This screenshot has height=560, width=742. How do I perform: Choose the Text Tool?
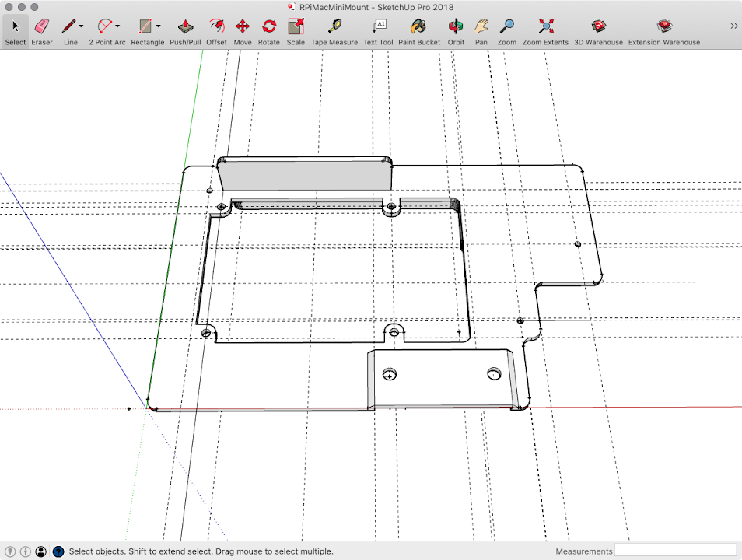378,31
